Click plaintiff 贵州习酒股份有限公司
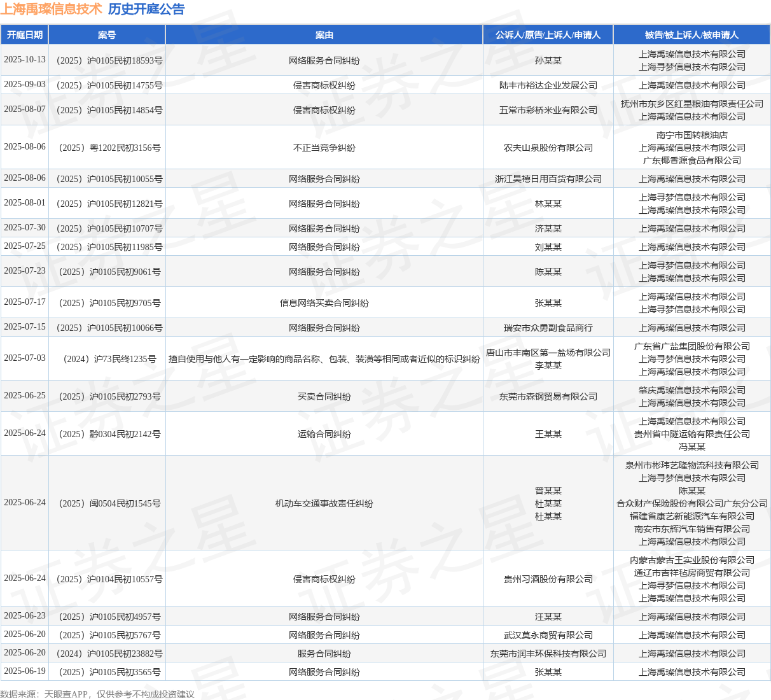Viewport: 771px width, 700px height. click(548, 579)
